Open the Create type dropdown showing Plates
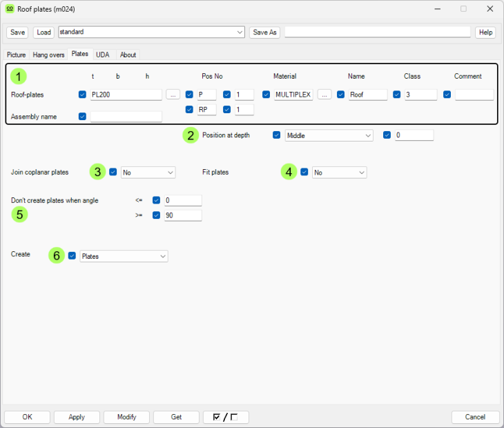 [124, 256]
